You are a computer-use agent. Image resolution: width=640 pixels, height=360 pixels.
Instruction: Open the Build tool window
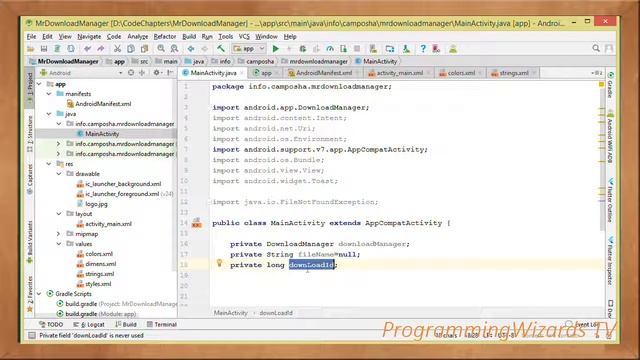[x=126, y=324]
